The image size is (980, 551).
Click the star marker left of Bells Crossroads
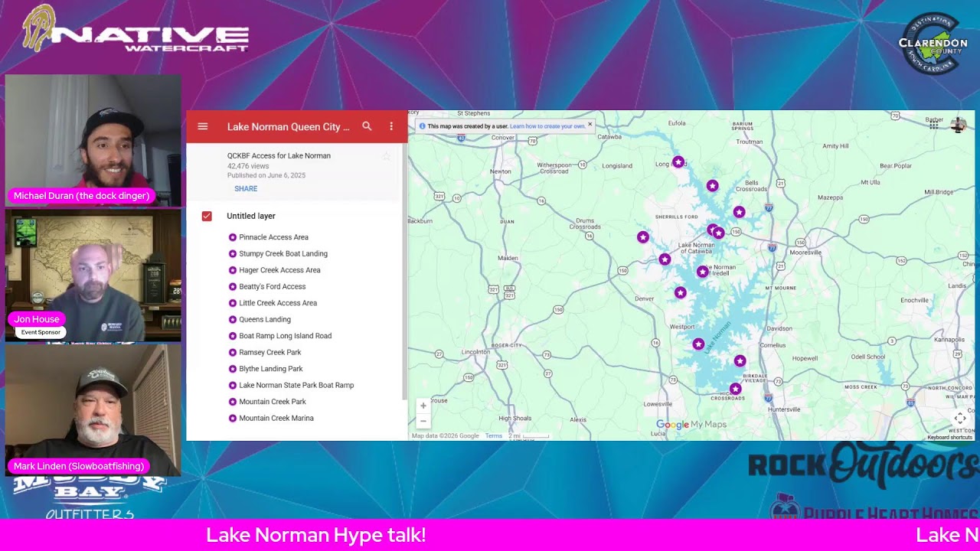pos(713,186)
